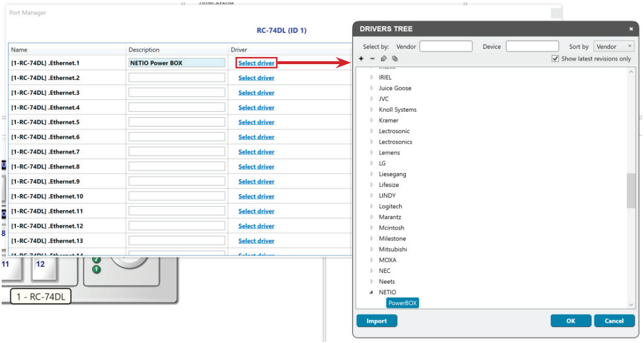
Task: Close the Drivers Tree dialog
Action: 631,28
